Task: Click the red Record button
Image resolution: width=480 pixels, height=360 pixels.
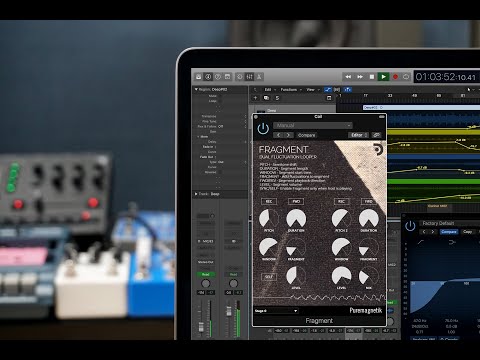Action: (x=395, y=77)
